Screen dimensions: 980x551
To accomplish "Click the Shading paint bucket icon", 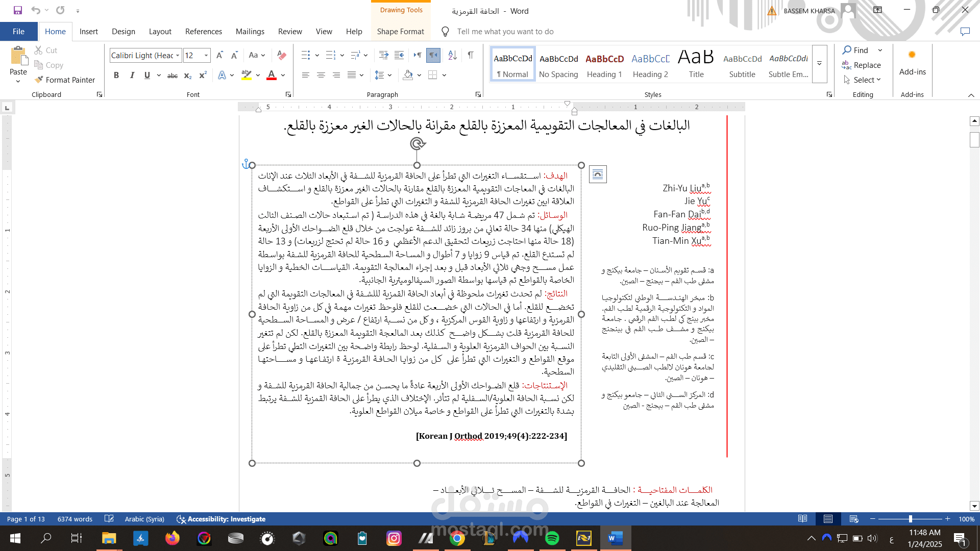I will point(408,75).
